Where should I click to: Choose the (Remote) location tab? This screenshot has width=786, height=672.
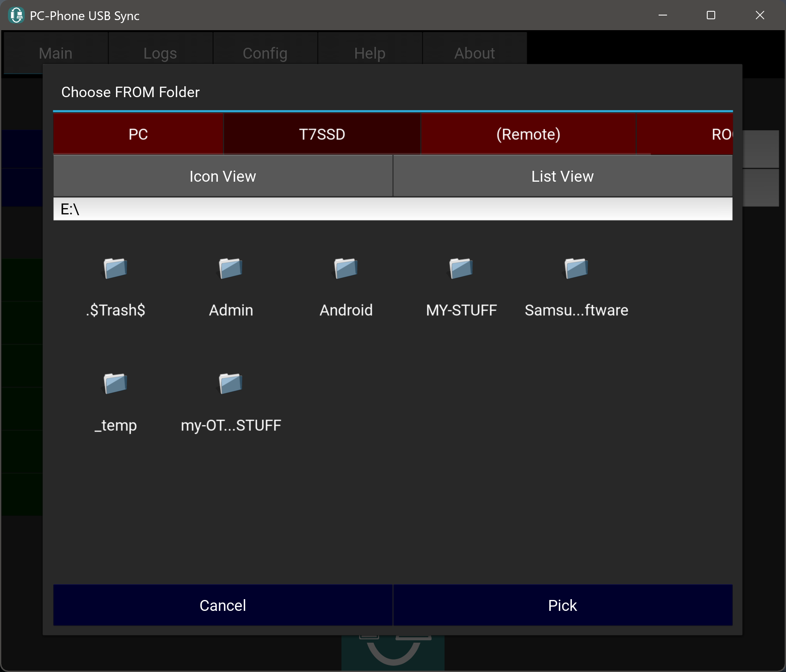528,134
